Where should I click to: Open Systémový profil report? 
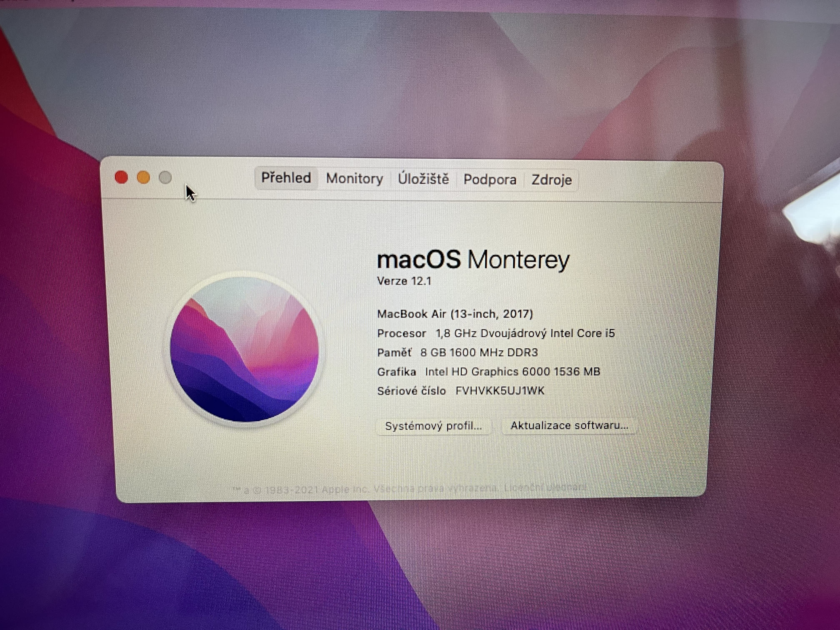433,426
